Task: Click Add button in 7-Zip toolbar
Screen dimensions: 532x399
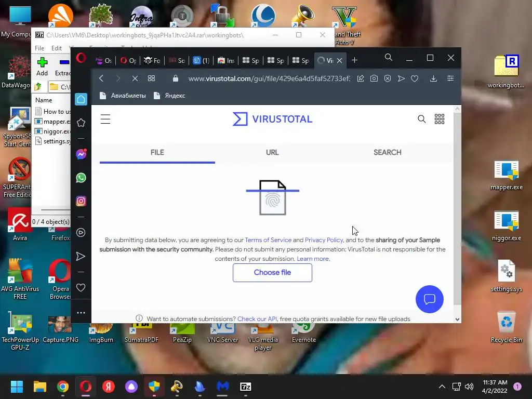Action: point(42,66)
